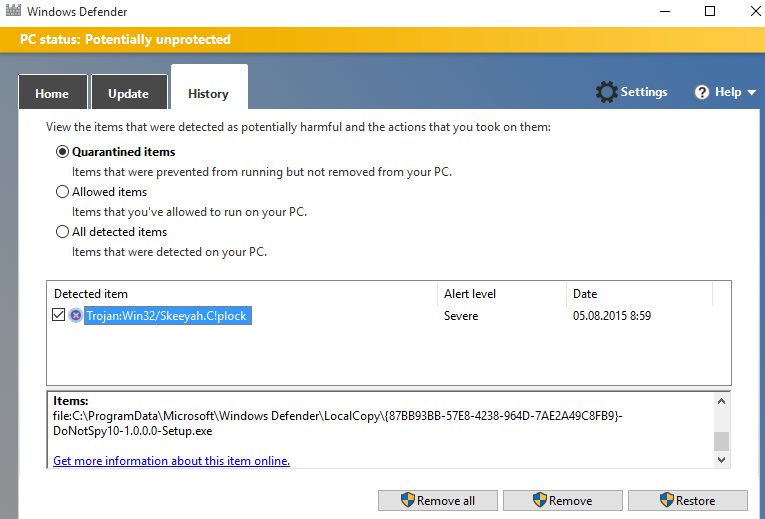Image resolution: width=765 pixels, height=519 pixels.
Task: Click the details pane scroll up arrow
Action: pos(722,401)
